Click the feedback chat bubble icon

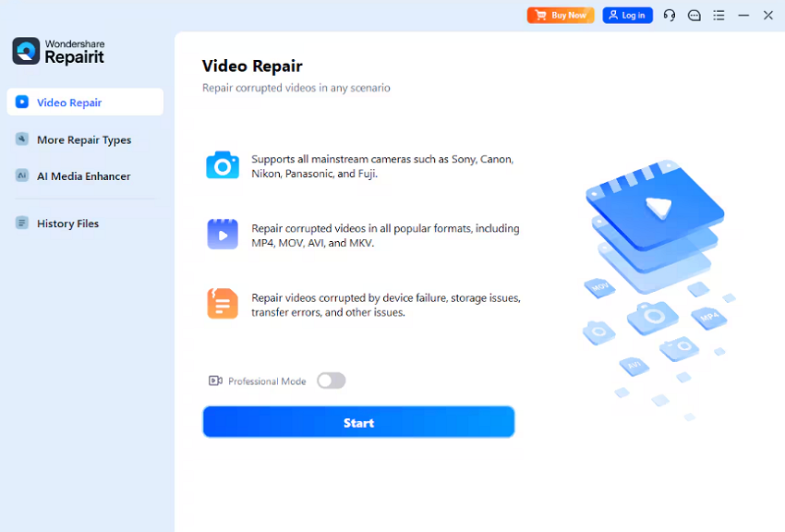[x=694, y=15]
